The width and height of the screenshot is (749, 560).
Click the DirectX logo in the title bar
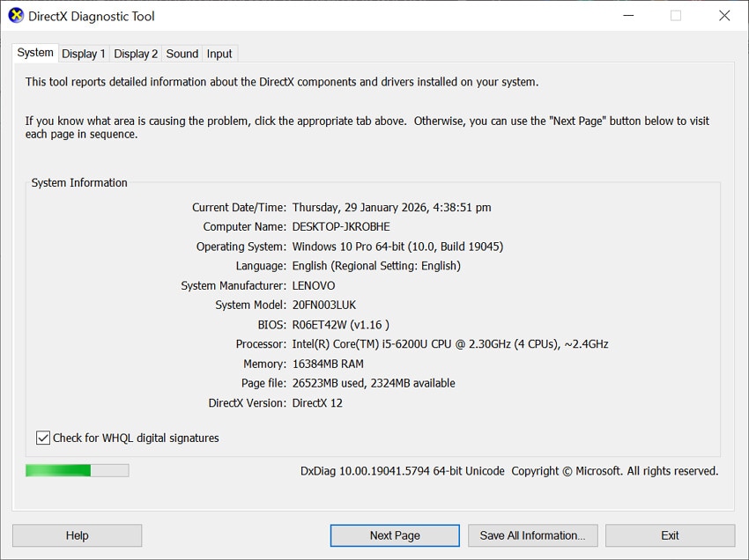16,15
